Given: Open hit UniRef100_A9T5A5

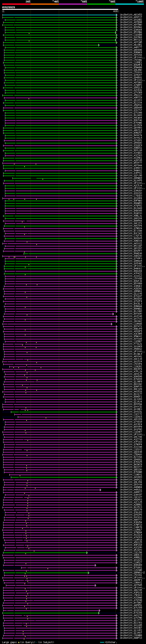Looking at the screenshot, I should click(x=131, y=585).
